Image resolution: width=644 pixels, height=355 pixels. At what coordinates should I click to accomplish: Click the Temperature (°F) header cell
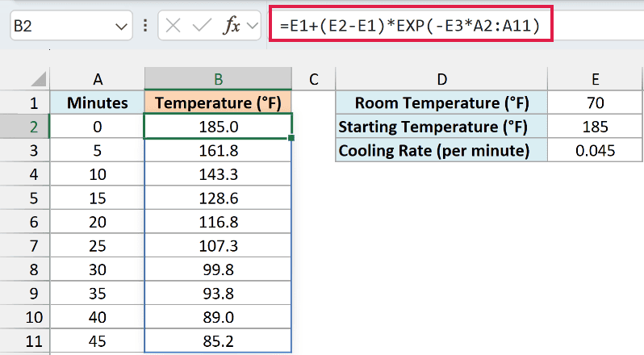218,102
